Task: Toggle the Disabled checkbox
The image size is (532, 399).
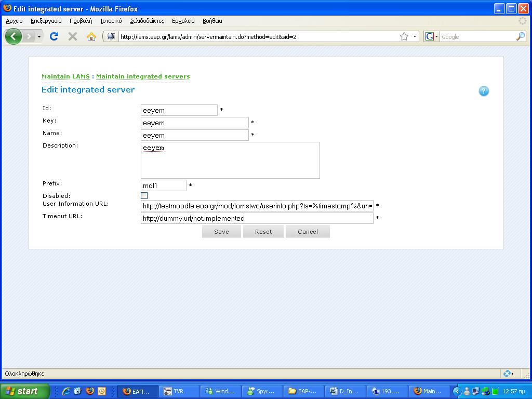Action: [144, 196]
